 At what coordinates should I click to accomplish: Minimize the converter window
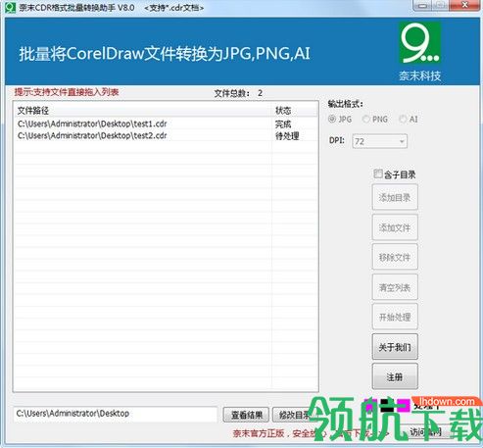pos(422,5)
